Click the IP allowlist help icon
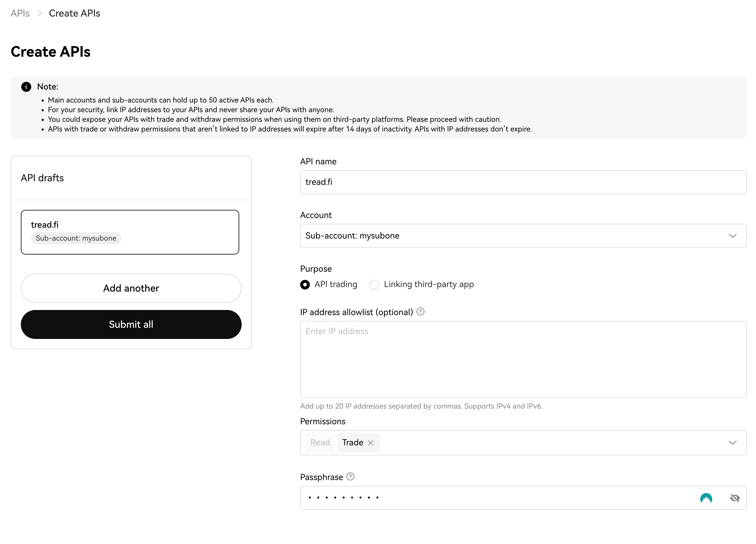 [x=420, y=312]
